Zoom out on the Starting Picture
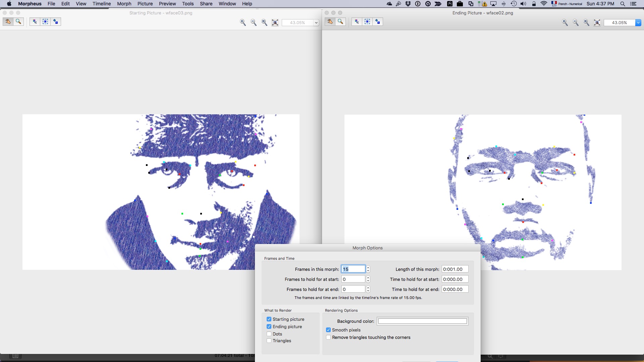 click(x=254, y=22)
